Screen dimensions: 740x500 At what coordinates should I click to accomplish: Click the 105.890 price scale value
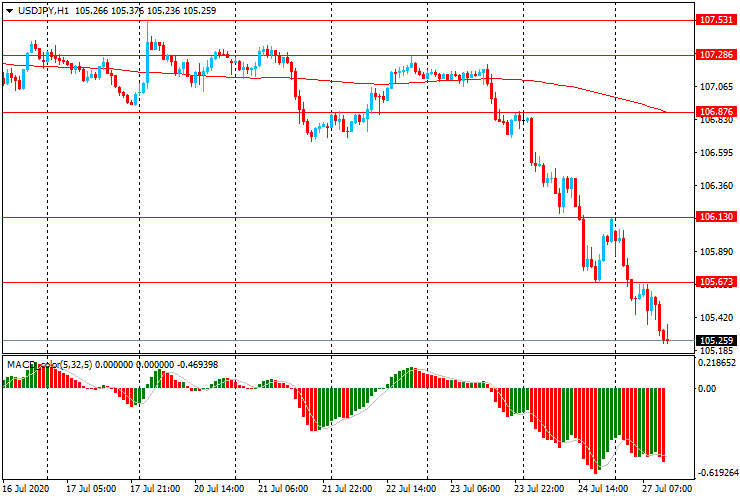click(x=716, y=252)
